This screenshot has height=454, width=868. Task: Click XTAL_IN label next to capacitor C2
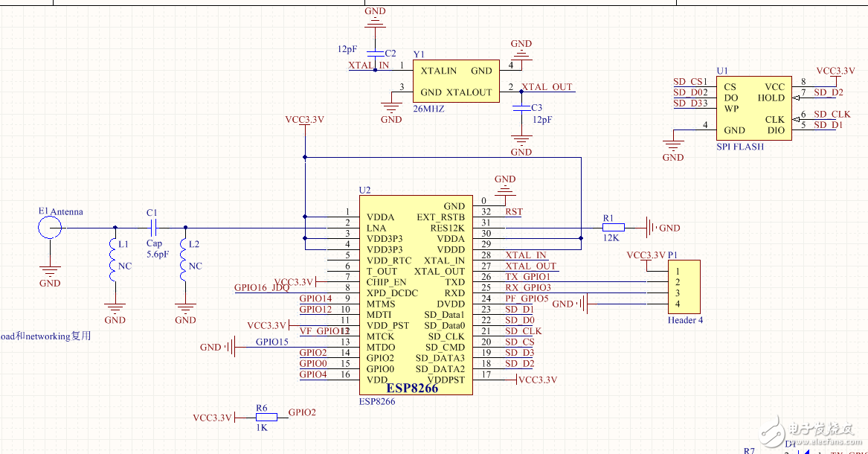(x=369, y=65)
